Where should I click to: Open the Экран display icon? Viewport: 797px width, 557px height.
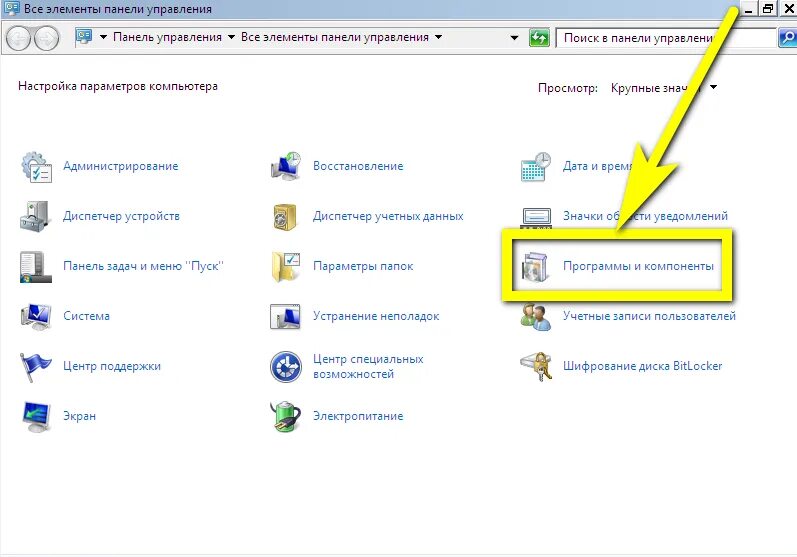pos(36,417)
